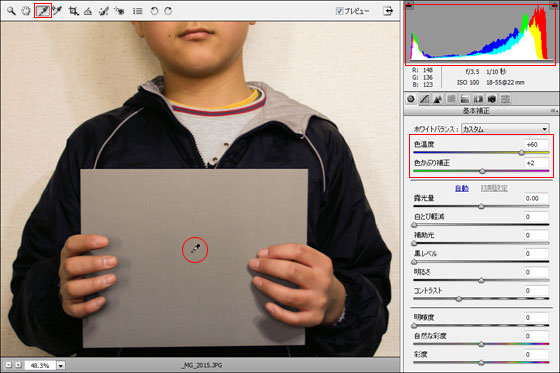560x373 pixels.
Task: Focus the 自然な彩度 value field
Action: click(536, 336)
